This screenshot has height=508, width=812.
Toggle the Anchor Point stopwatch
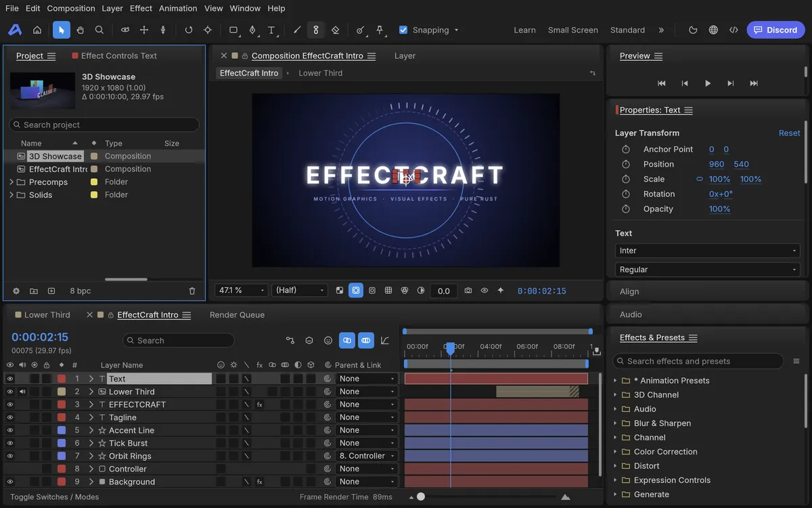[x=626, y=149]
